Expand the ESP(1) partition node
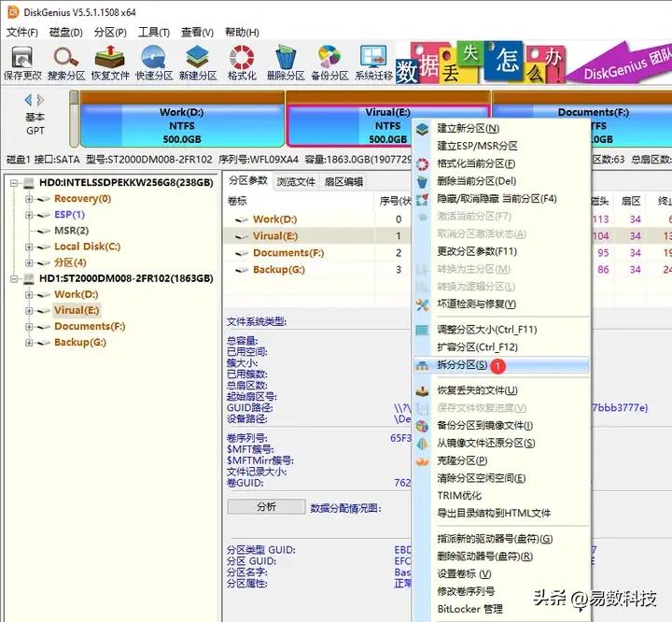The height and width of the screenshot is (622, 672). tap(29, 215)
